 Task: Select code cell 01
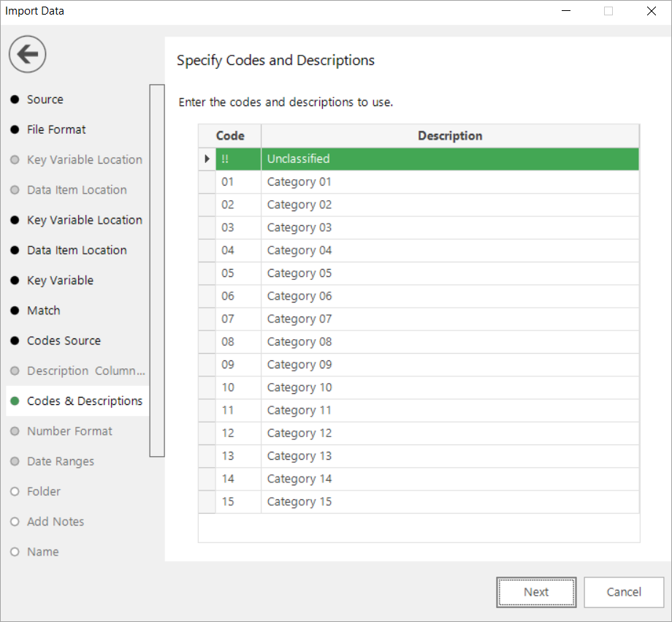(x=238, y=182)
